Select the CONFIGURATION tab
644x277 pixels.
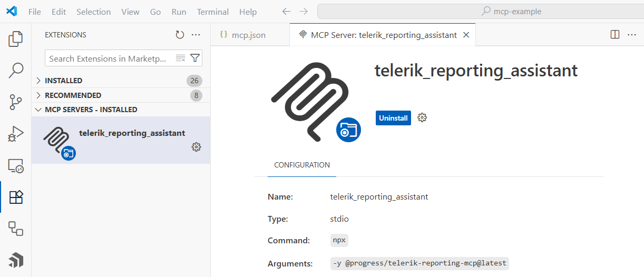302,165
